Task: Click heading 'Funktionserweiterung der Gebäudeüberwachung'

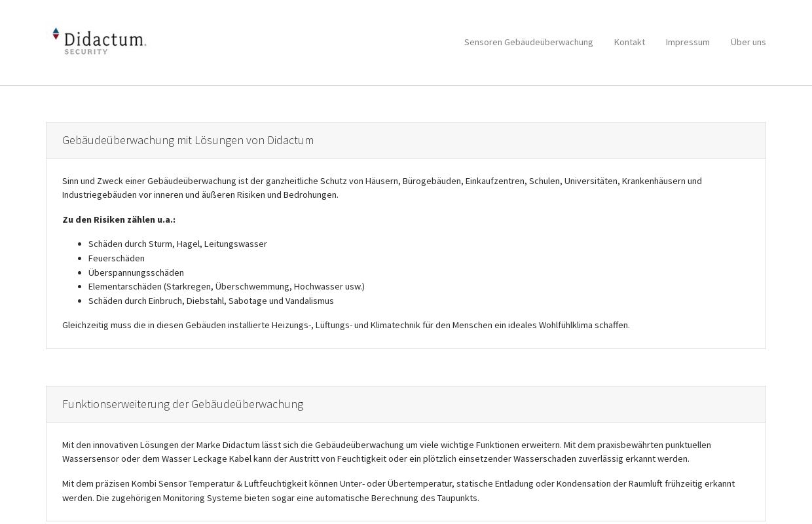Action: click(183, 404)
